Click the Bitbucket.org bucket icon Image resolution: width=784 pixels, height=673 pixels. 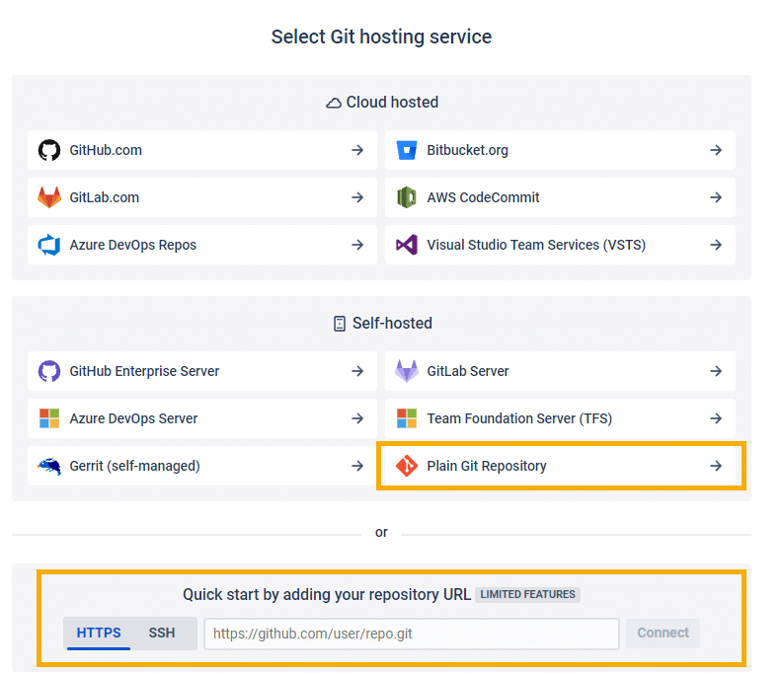(x=407, y=150)
